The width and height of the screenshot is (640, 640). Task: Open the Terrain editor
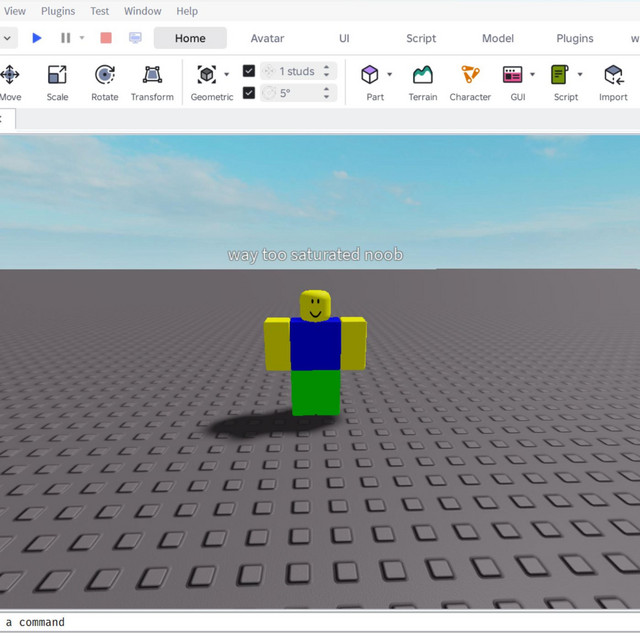(x=423, y=83)
